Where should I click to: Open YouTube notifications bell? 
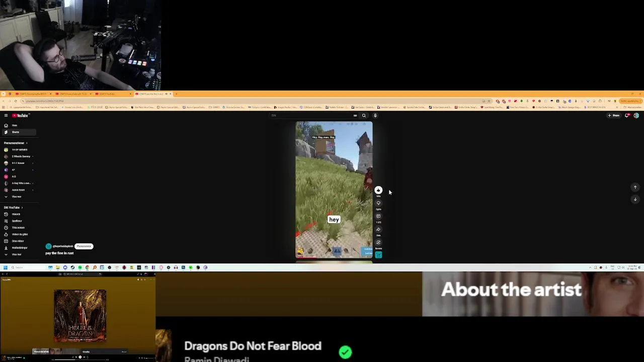click(x=627, y=116)
